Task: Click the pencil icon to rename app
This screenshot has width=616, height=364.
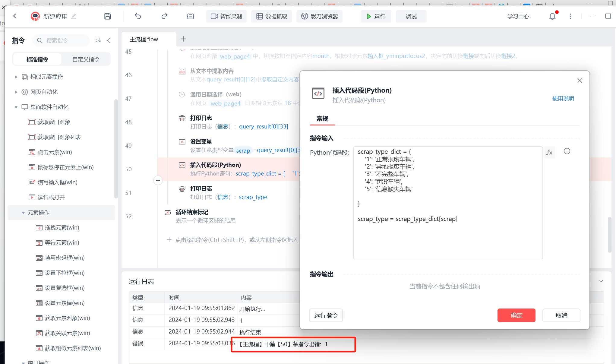Action: 74,16
